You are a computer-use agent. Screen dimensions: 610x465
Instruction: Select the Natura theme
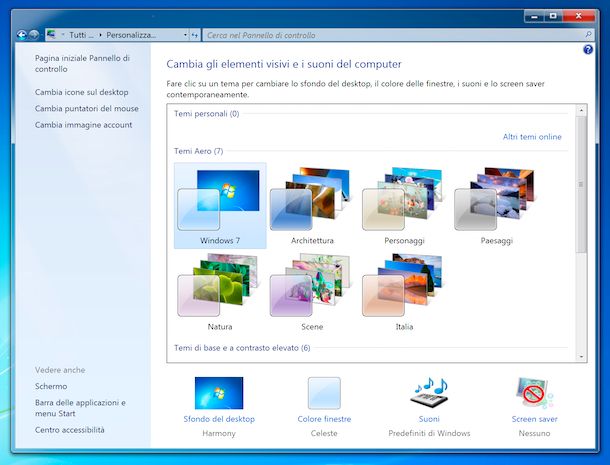click(x=220, y=292)
